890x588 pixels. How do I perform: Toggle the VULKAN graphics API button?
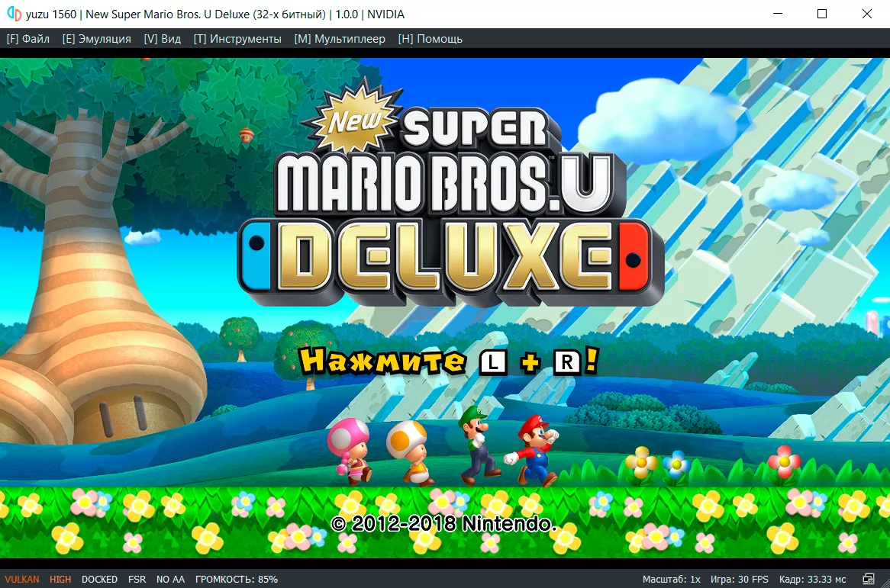22,579
